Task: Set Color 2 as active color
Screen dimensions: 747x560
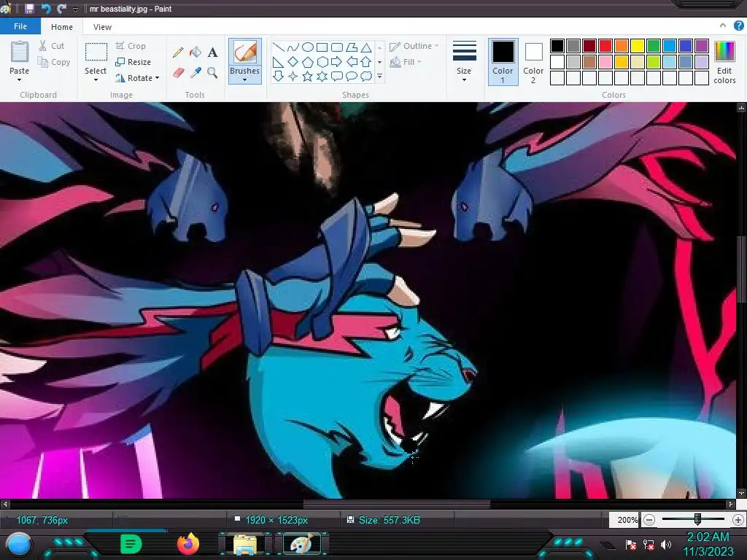Action: pos(533,62)
